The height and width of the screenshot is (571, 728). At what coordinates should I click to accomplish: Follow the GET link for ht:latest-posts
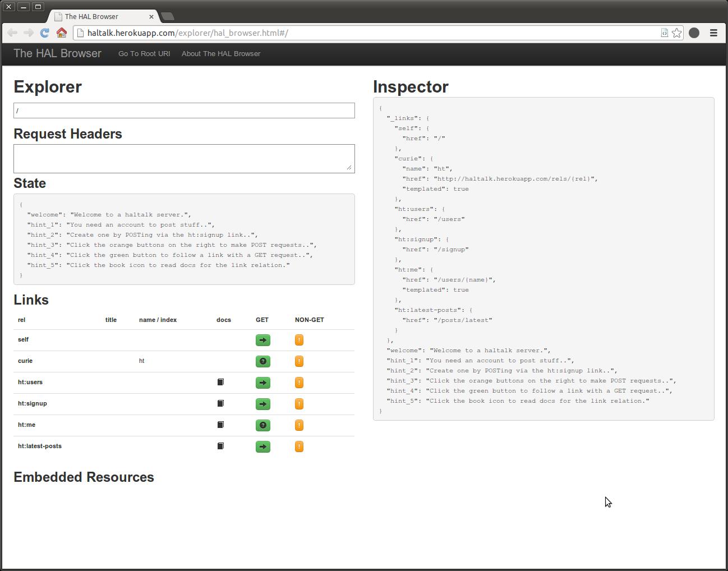tap(262, 446)
